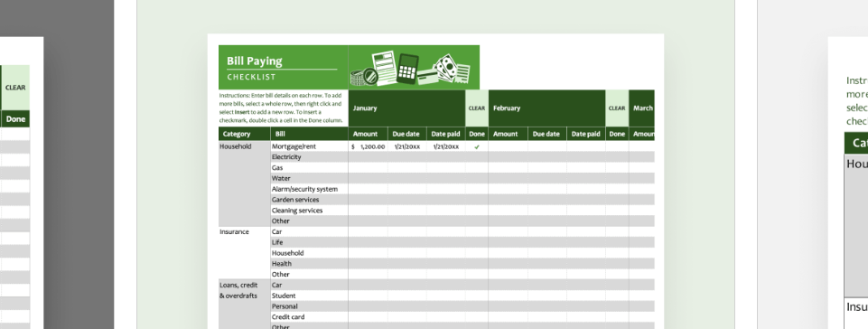Click the Done header under February
This screenshot has width=868, height=329.
tap(617, 134)
